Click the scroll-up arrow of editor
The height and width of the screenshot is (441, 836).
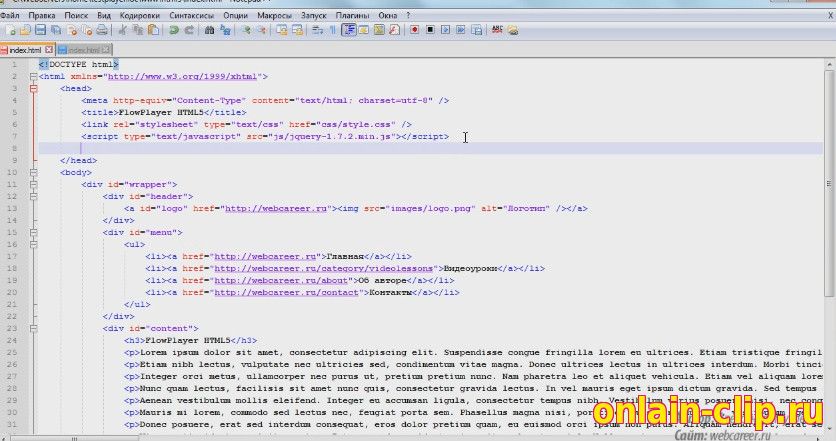(x=829, y=64)
